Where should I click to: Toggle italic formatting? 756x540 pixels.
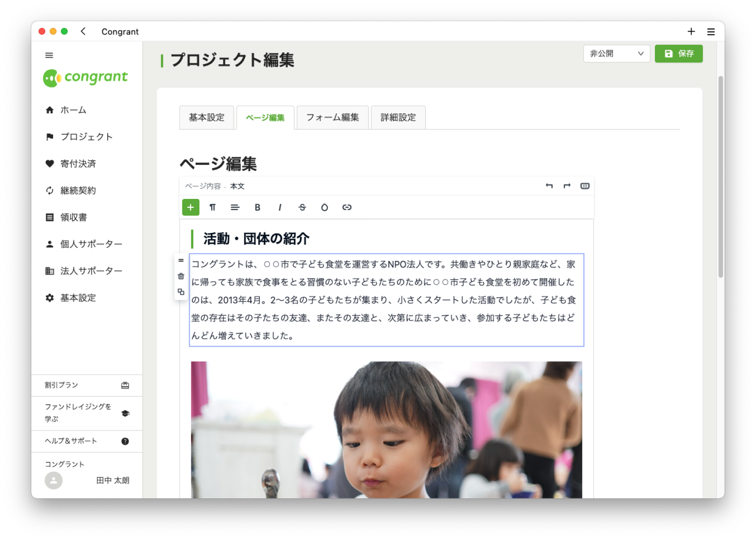(x=280, y=207)
